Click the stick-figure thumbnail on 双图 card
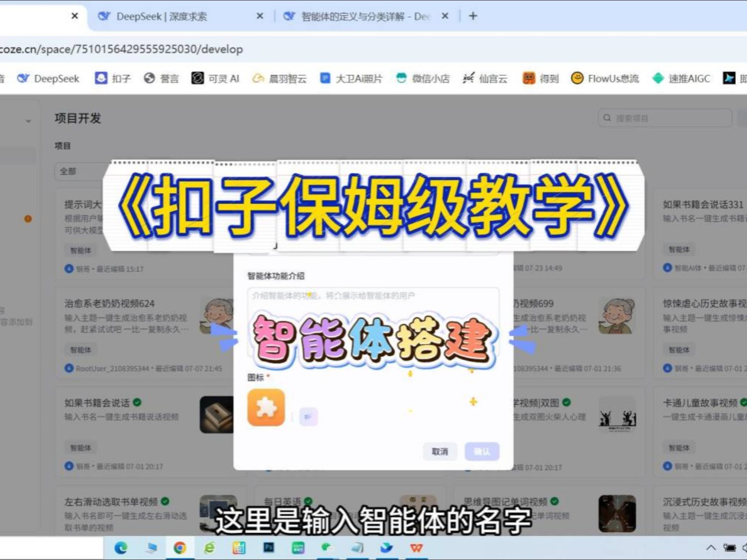Viewport: 747px width, 560px height. [617, 415]
